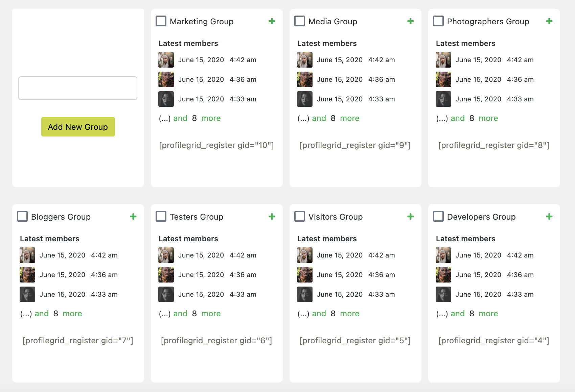Image resolution: width=575 pixels, height=392 pixels.
Task: Click the plus icon on Visitors Group
Action: point(411,216)
